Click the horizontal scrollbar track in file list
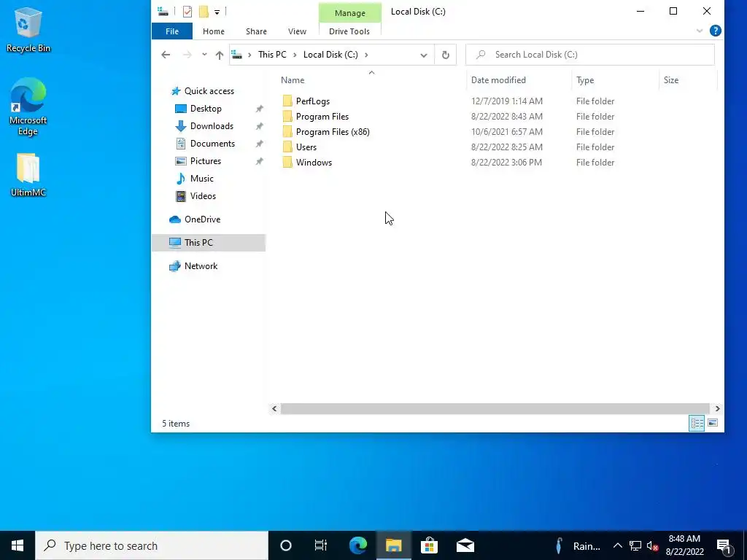Viewport: 747px width, 560px height. click(x=495, y=408)
